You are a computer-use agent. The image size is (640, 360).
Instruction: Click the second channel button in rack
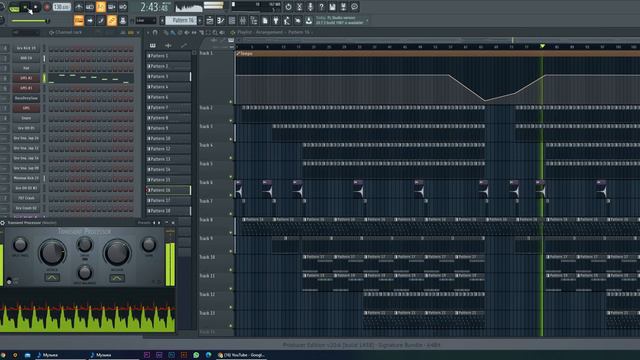point(26,58)
